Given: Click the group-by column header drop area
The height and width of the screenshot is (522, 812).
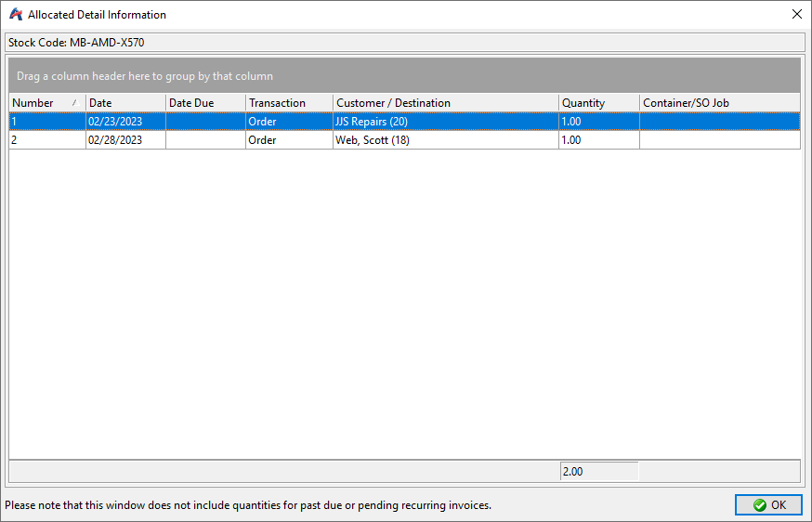Looking at the screenshot, I should (404, 76).
